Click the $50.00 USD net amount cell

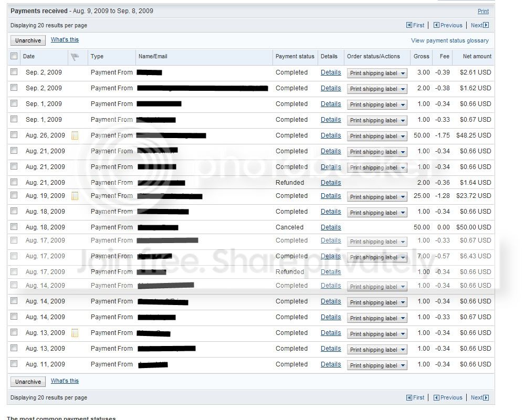pos(474,227)
